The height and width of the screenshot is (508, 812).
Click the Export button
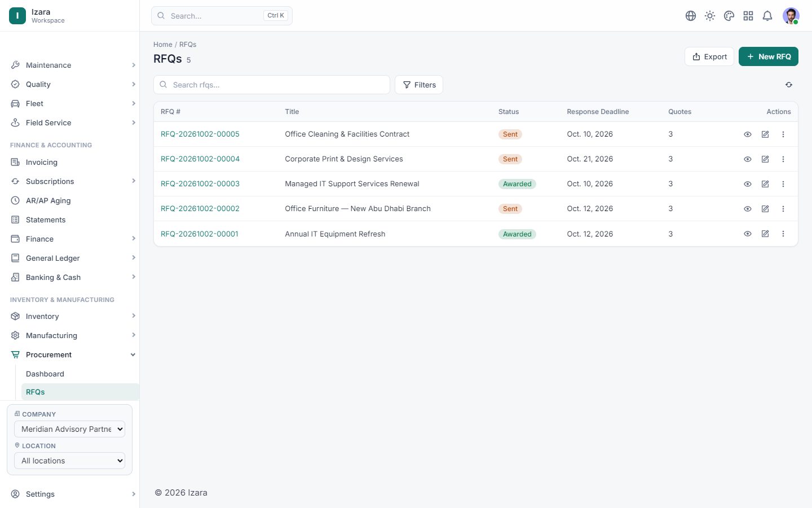(709, 56)
